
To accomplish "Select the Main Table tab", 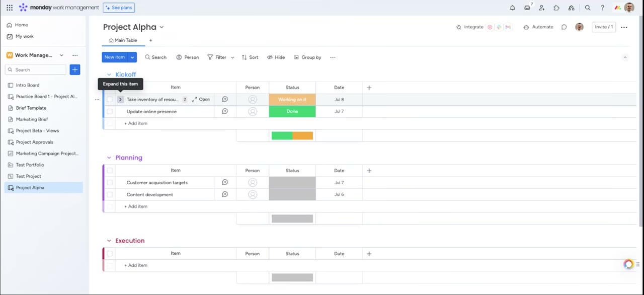I will (123, 40).
